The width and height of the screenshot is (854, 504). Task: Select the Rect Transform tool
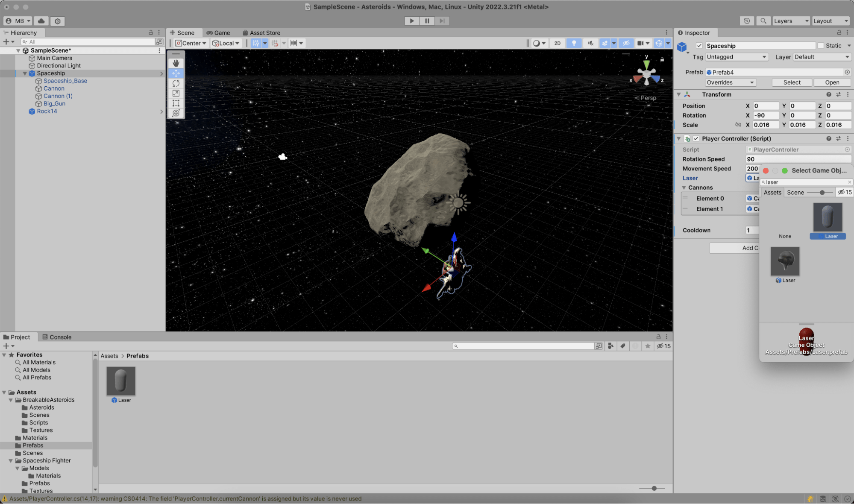click(176, 103)
